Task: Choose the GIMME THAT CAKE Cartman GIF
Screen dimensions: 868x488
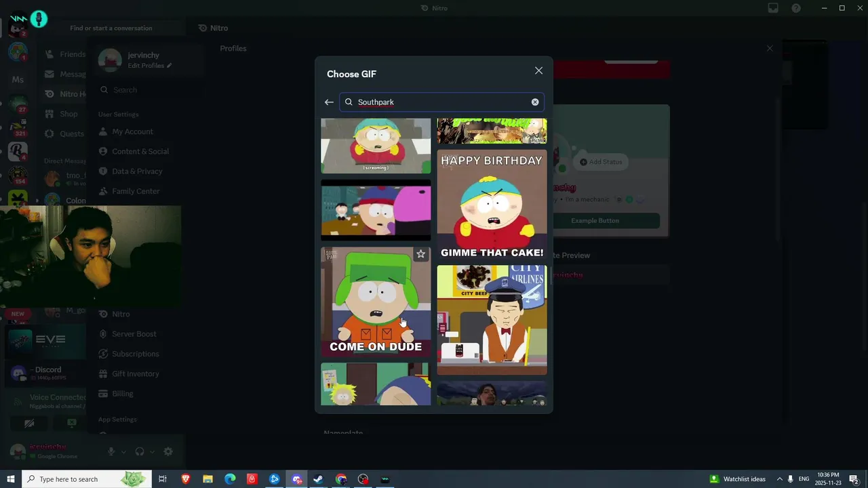Action: 492,205
